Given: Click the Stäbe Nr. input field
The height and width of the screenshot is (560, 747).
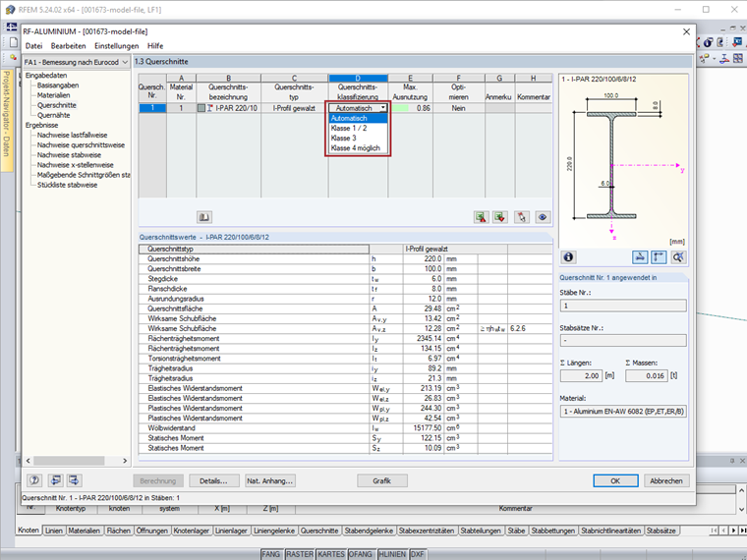Looking at the screenshot, I should coord(623,306).
